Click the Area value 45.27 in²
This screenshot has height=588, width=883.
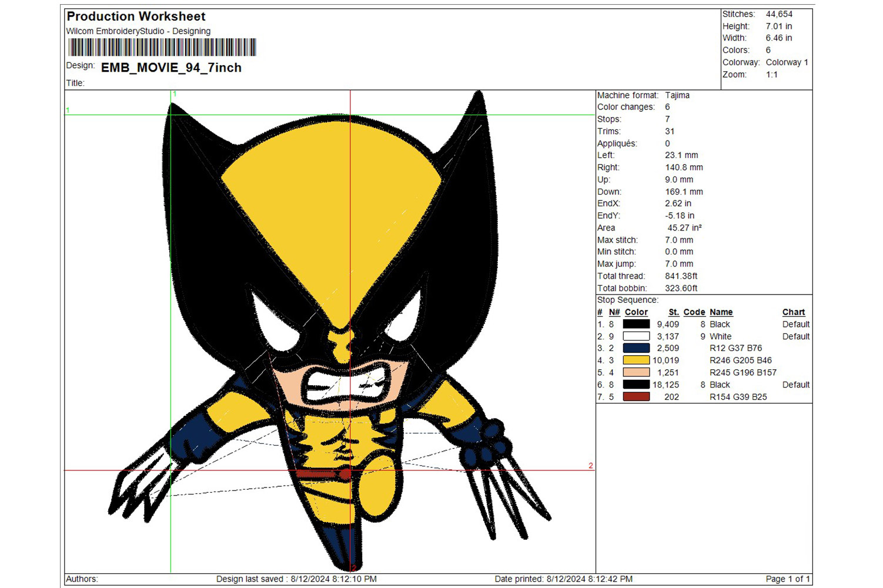pos(684,228)
